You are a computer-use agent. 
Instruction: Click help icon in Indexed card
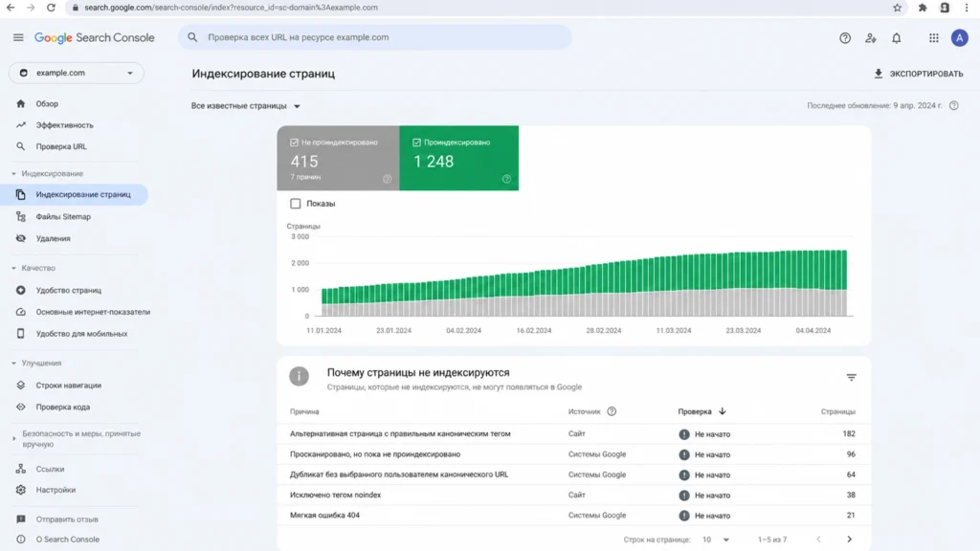coord(506,179)
